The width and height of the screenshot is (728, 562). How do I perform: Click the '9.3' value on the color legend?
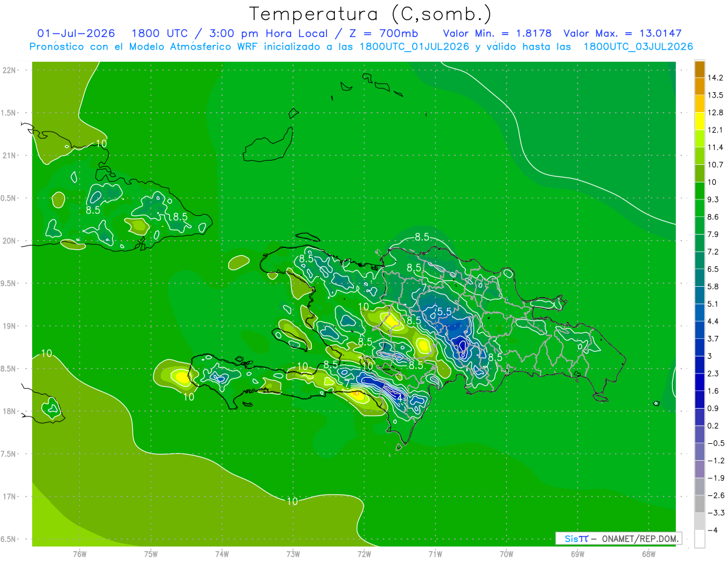(x=713, y=199)
